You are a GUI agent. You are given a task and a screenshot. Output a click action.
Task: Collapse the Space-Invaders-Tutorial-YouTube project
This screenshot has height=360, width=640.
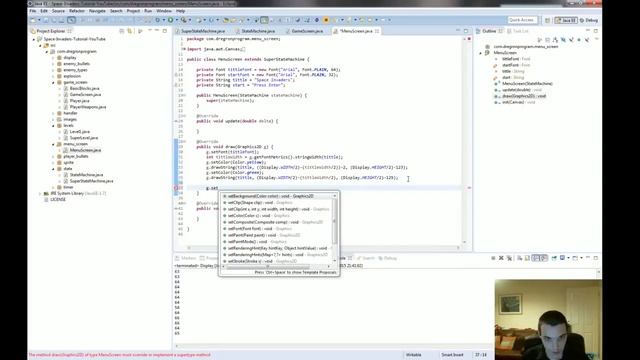tap(34, 39)
